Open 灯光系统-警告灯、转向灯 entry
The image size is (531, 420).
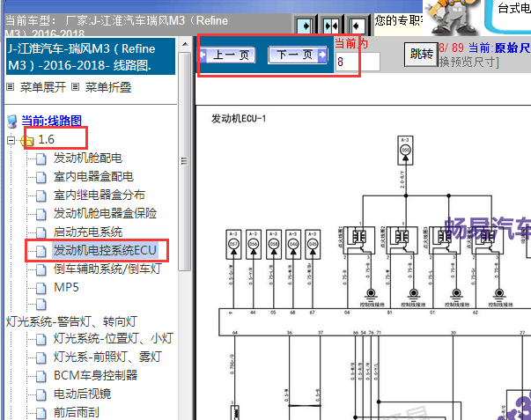pos(71,321)
